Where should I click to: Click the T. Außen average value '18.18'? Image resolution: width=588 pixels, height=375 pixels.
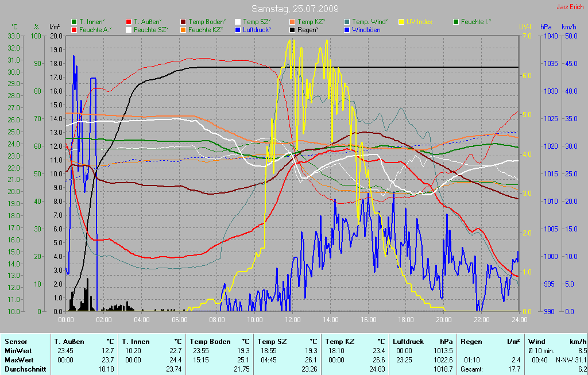point(106,369)
